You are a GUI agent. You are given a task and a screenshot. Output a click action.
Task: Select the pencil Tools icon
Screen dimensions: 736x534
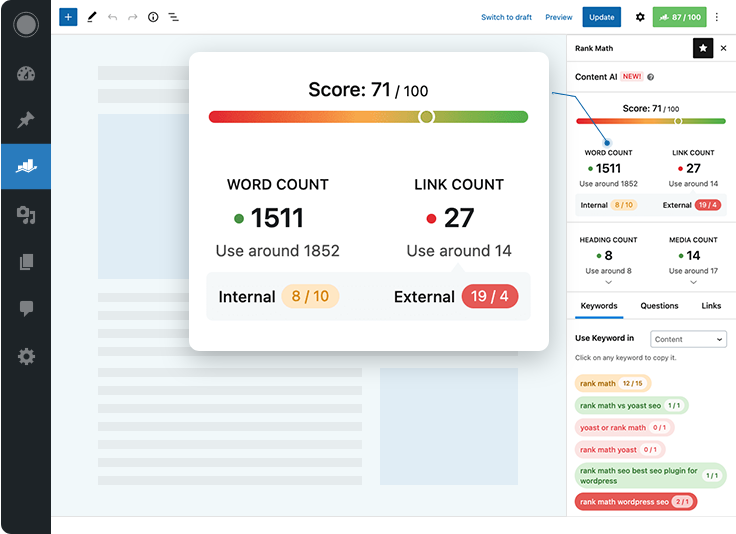click(92, 17)
